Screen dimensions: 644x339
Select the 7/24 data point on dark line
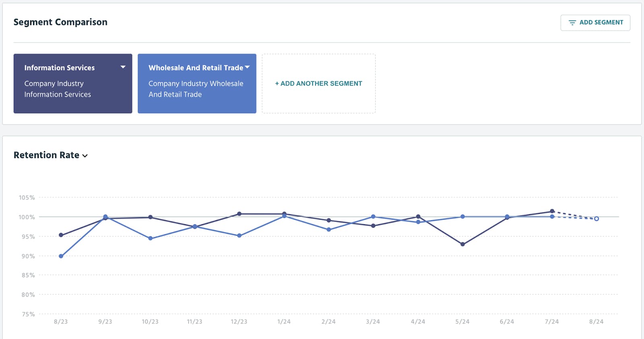(551, 210)
